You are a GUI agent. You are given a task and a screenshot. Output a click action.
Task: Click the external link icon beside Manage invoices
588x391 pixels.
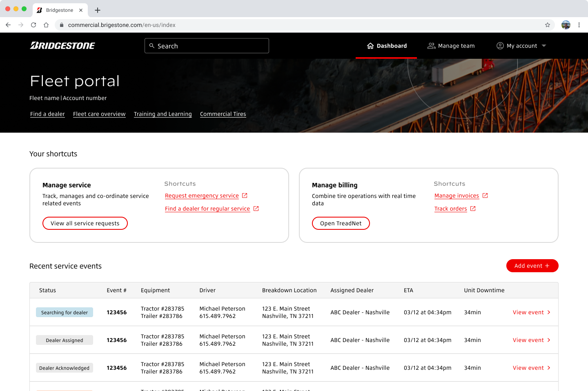point(485,195)
